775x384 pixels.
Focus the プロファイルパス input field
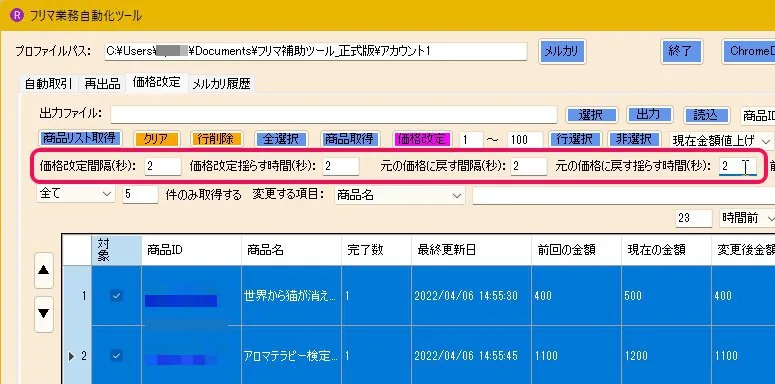(316, 51)
